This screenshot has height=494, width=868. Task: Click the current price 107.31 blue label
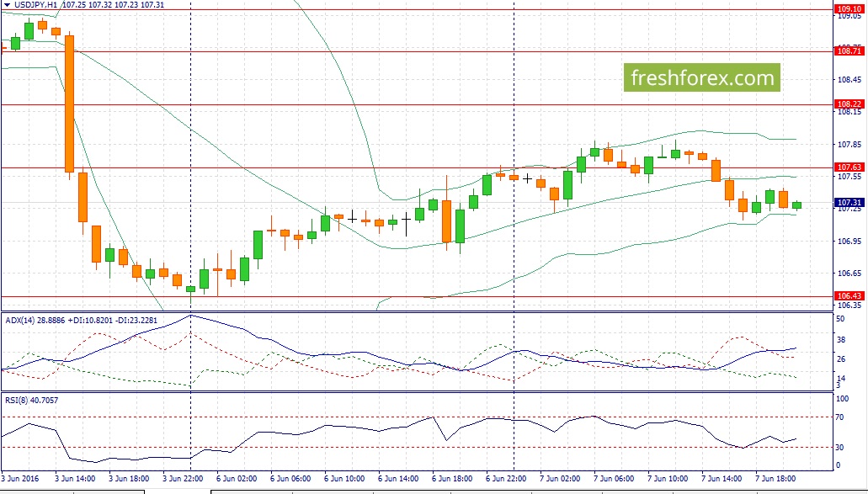coord(849,203)
